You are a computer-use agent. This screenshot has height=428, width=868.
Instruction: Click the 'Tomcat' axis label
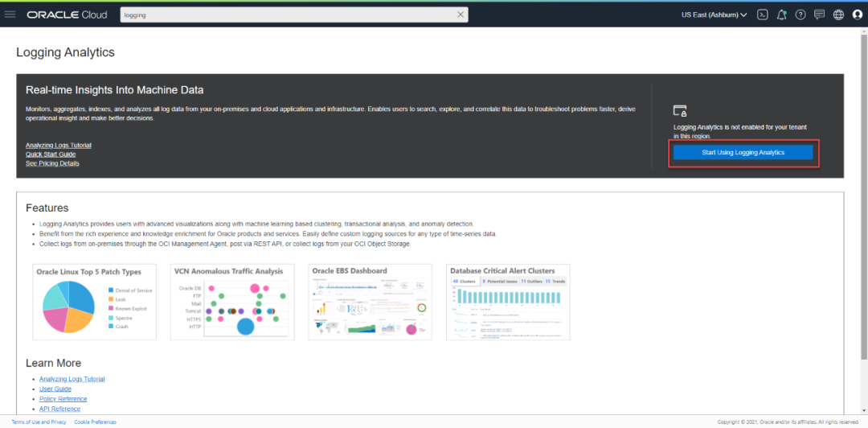(x=193, y=312)
